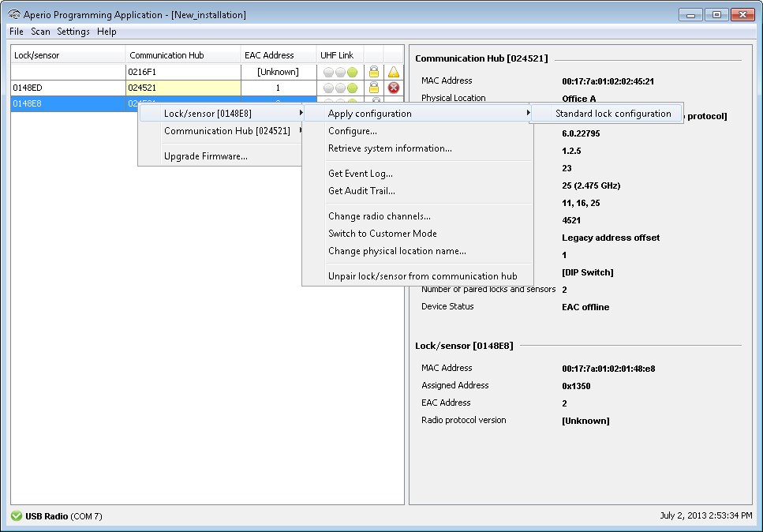Minimize the Aperio Programming Application window
The width and height of the screenshot is (763, 532).
690,15
